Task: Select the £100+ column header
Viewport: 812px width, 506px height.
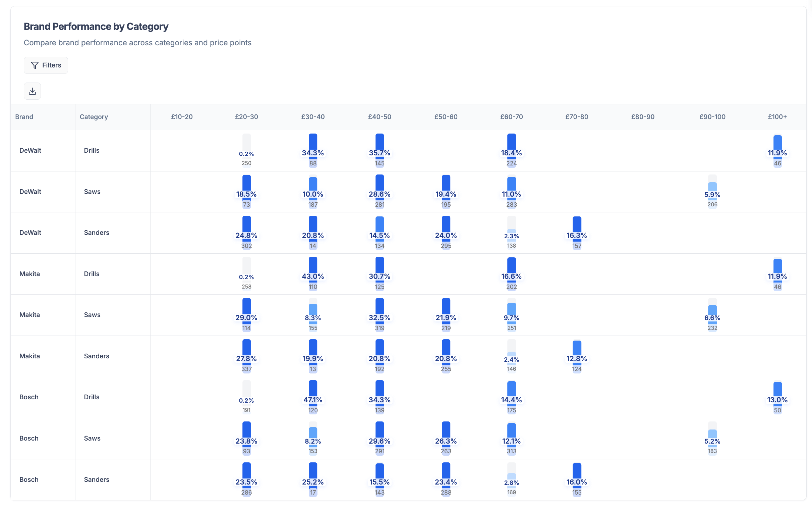Action: 777,117
